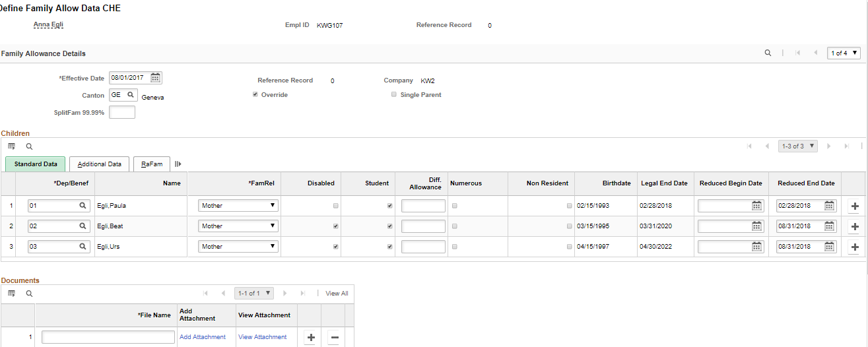Click lookup icon for Dep/Benef 01
Screen dimensions: 868x347
(x=83, y=206)
